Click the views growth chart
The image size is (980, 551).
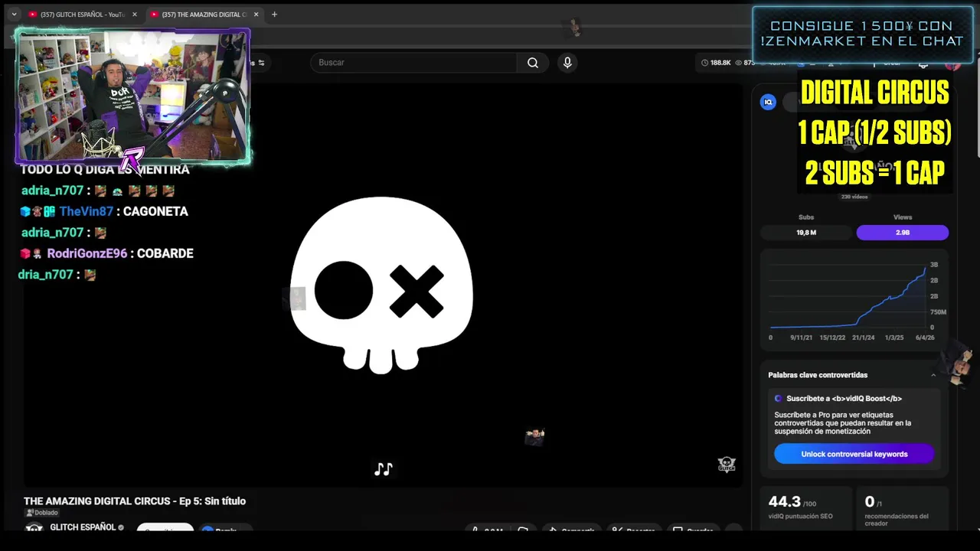[x=854, y=301]
